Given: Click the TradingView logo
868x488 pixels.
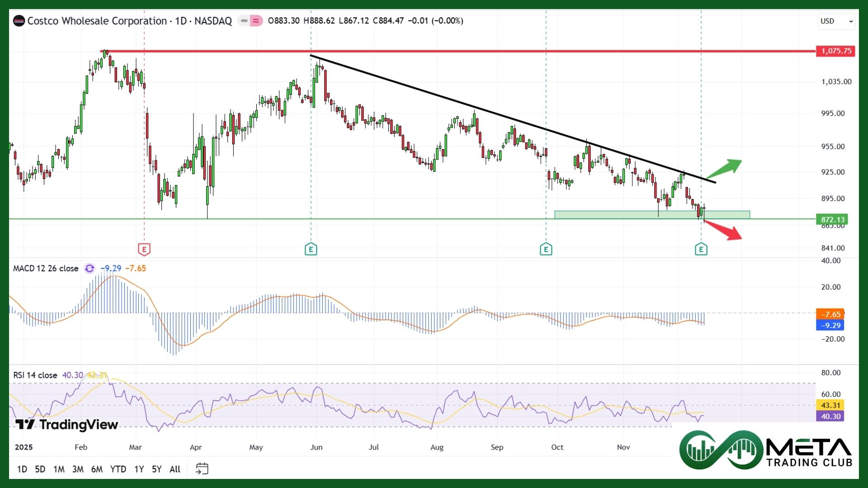Looking at the screenshot, I should 67,424.
